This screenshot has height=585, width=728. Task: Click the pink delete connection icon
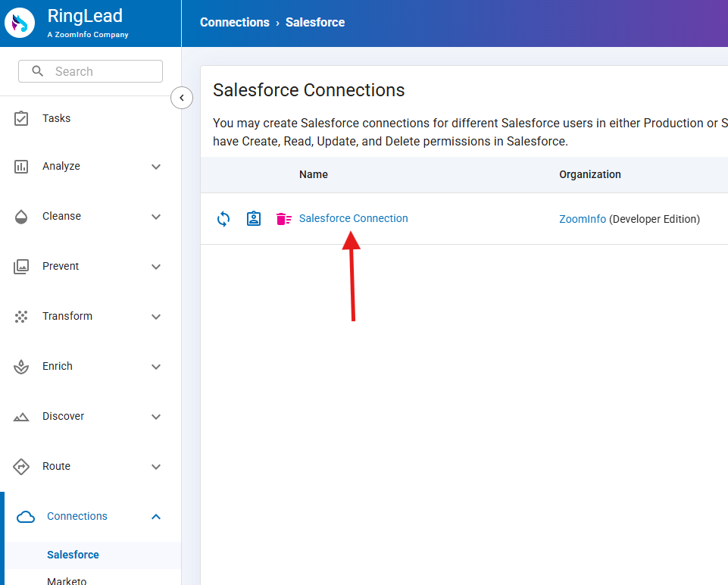point(283,219)
